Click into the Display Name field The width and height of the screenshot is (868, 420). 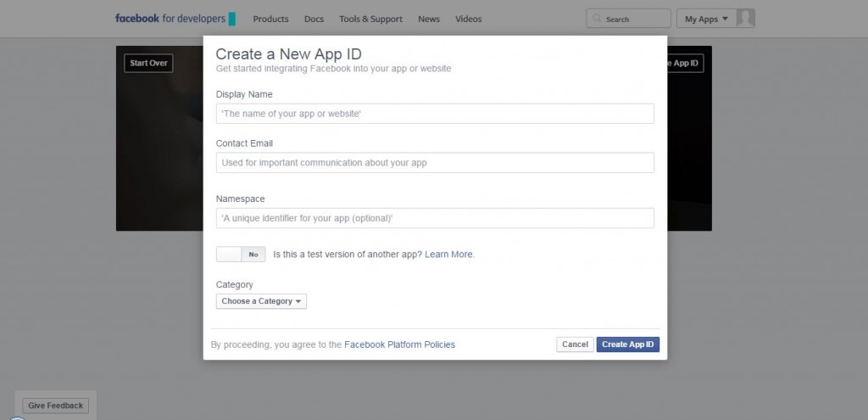[x=435, y=114]
